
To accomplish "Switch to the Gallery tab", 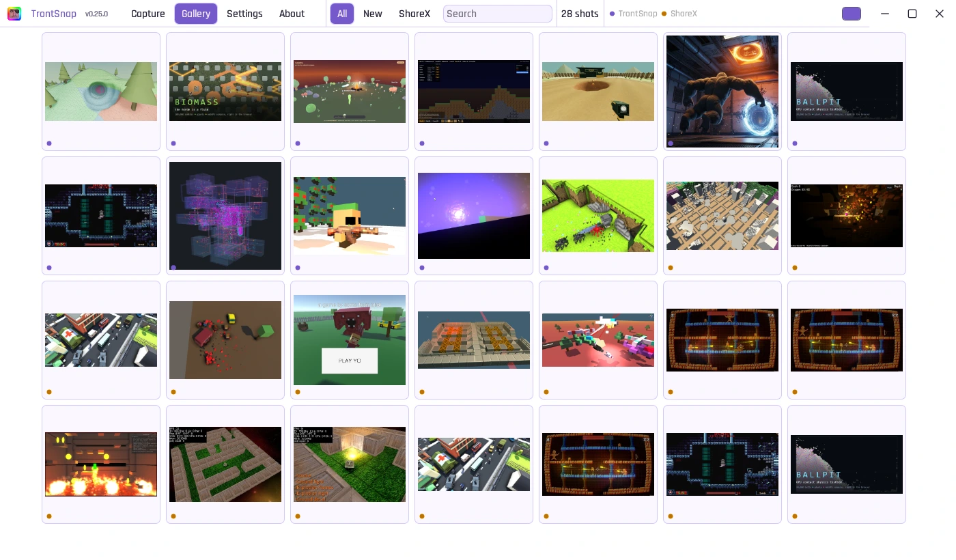I will 196,14.
